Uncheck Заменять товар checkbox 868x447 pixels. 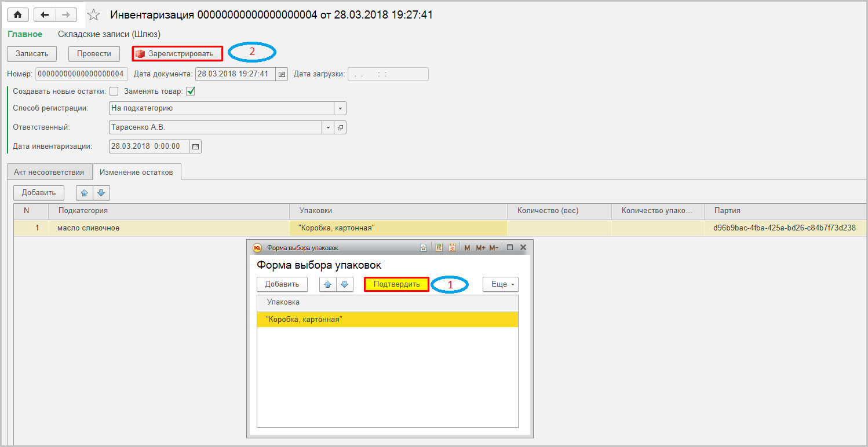click(190, 91)
